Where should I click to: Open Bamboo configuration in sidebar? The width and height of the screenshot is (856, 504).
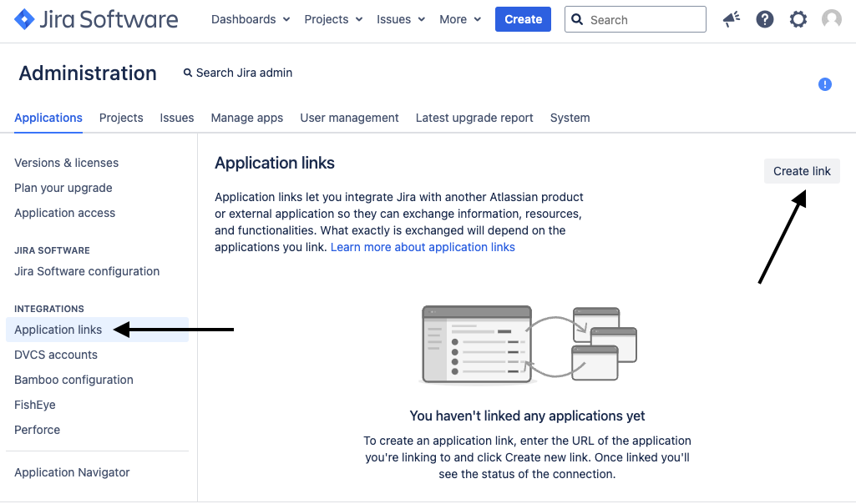click(x=73, y=381)
